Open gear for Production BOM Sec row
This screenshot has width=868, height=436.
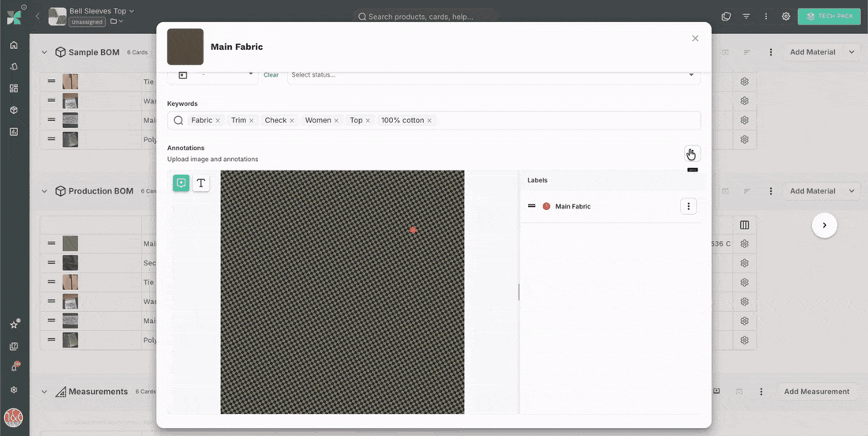click(x=745, y=263)
